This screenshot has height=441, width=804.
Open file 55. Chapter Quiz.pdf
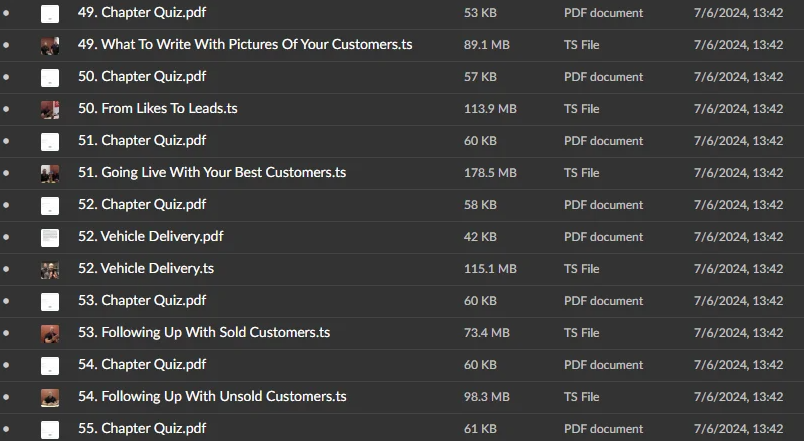[x=142, y=429]
